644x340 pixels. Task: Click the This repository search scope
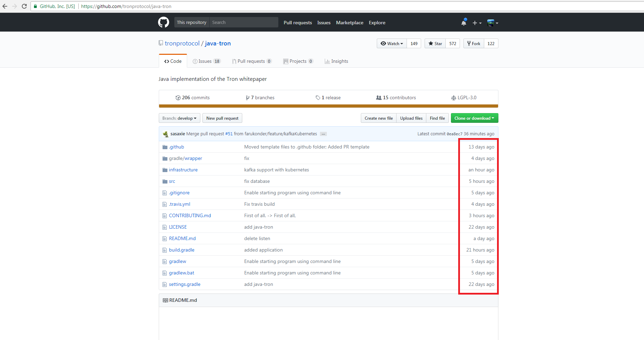(192, 22)
